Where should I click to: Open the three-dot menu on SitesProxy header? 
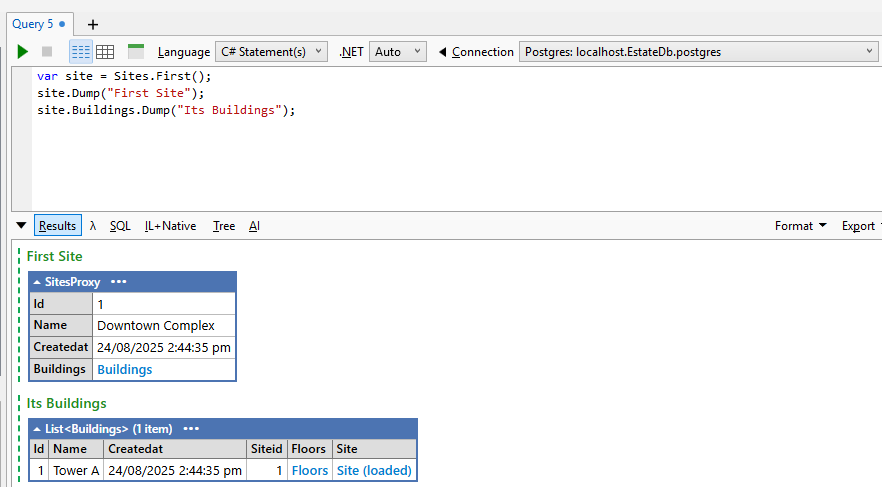[x=119, y=282]
